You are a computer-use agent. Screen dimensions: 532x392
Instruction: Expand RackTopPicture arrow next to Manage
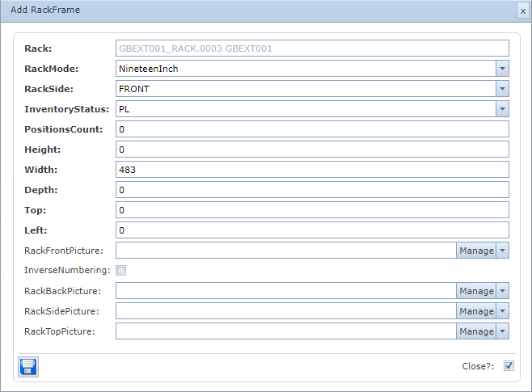pyautogui.click(x=503, y=331)
